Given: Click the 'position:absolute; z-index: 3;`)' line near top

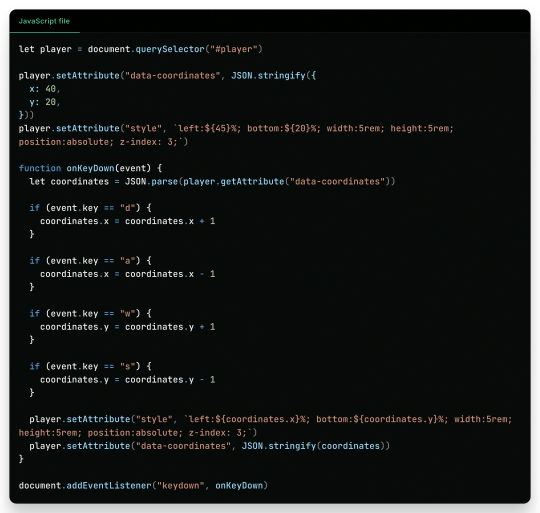Looking at the screenshot, I should 103,142.
